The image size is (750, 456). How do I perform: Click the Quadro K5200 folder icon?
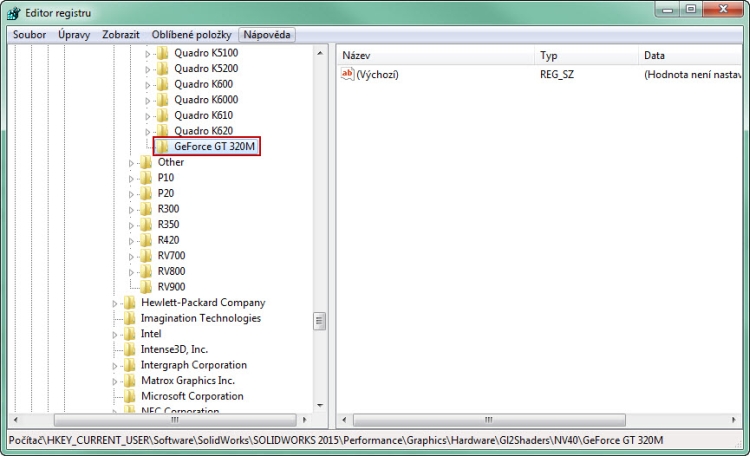coord(163,68)
